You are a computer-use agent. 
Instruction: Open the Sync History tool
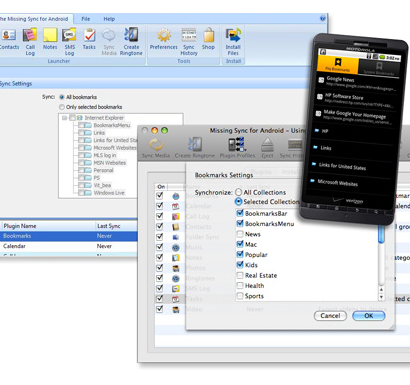point(189,42)
